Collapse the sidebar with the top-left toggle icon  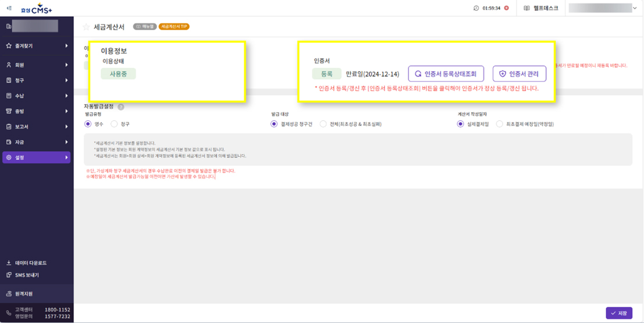(x=9, y=8)
